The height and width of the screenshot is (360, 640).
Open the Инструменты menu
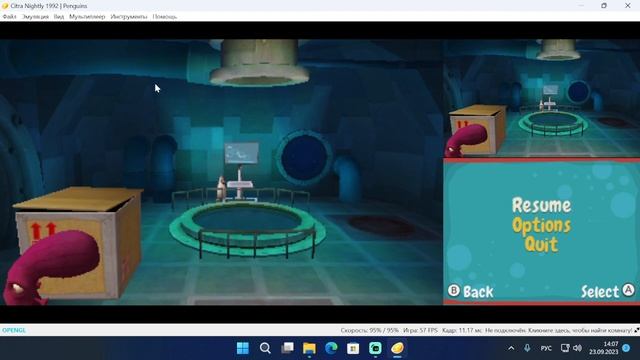pos(129,17)
